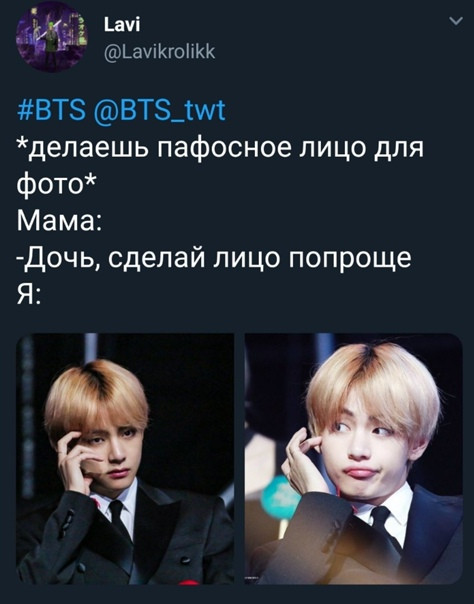Open tweet menu via top-right arrow
Screen dimensions: 474x604
456,21
